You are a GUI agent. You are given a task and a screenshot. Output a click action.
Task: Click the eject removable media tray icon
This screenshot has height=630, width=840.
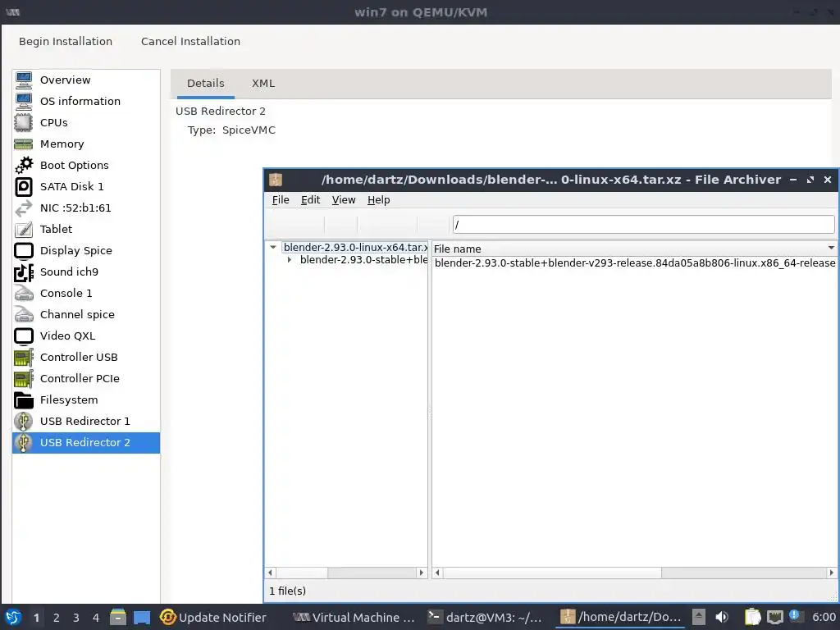[699, 617]
